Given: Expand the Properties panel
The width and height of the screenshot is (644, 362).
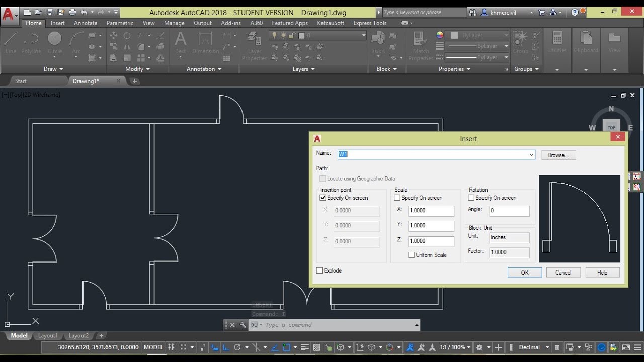Looking at the screenshot, I should pos(454,69).
